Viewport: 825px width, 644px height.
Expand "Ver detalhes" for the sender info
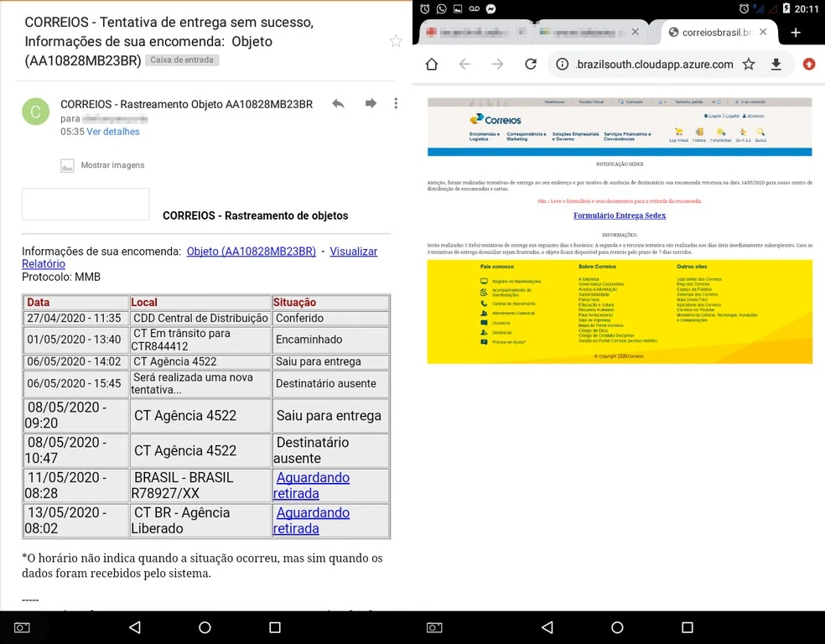(112, 132)
